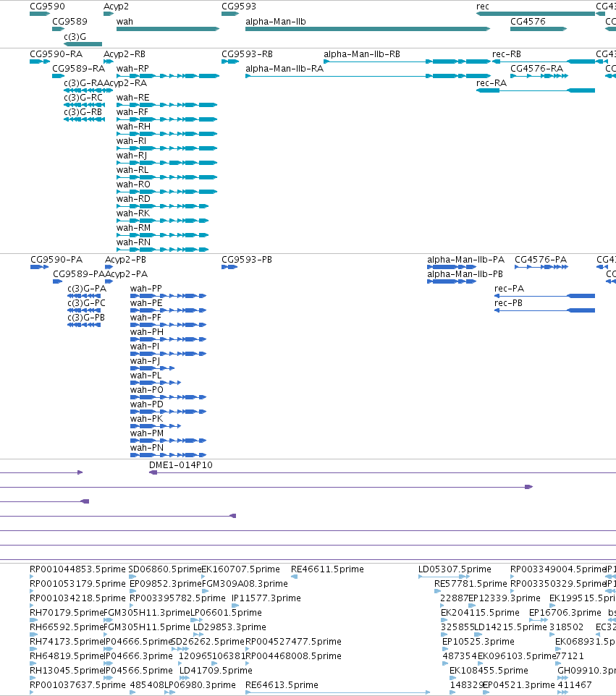Screen dimensions: 616x696
Task: Click transcript label c(3)G-RC
Action: tap(83, 98)
